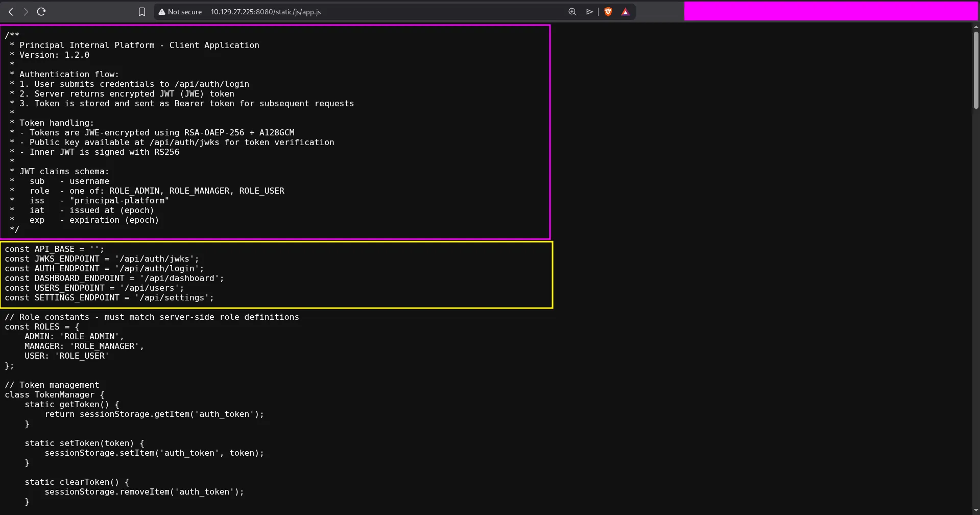Click the URL text in address bar
This screenshot has width=980, height=515.
[266, 12]
